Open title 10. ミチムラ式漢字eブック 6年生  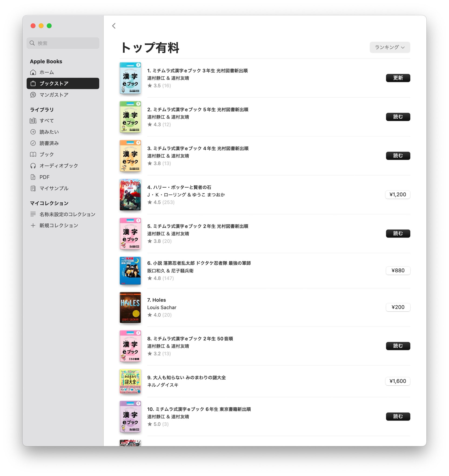199,409
